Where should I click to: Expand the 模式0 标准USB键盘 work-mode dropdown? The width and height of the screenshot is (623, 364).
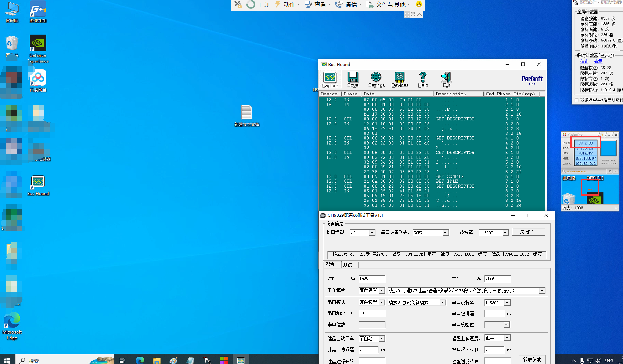[x=542, y=291]
